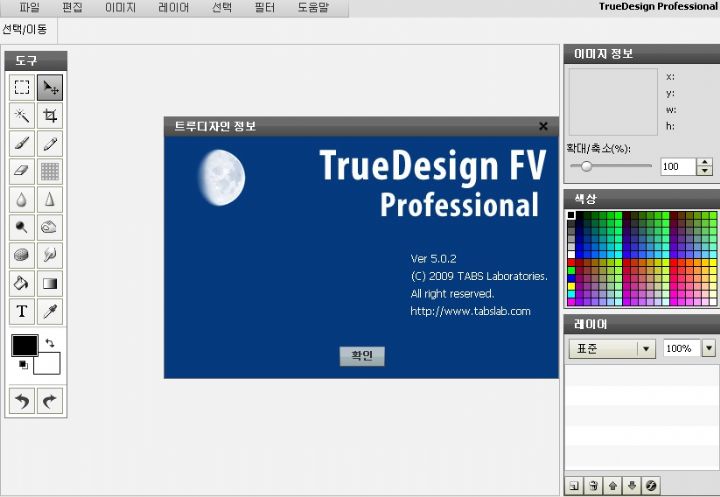Viewport: 720px width, 497px height.
Task: Pick the magic wand tool
Action: click(x=22, y=115)
